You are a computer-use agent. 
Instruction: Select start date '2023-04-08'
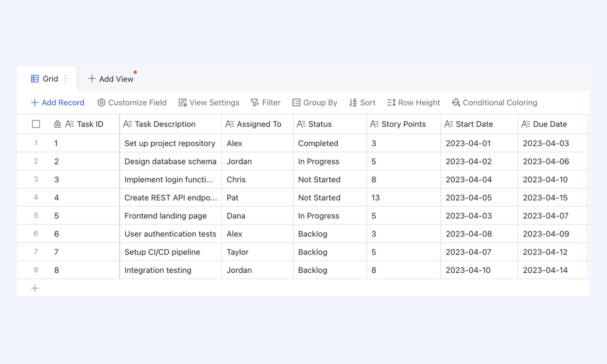click(x=479, y=234)
